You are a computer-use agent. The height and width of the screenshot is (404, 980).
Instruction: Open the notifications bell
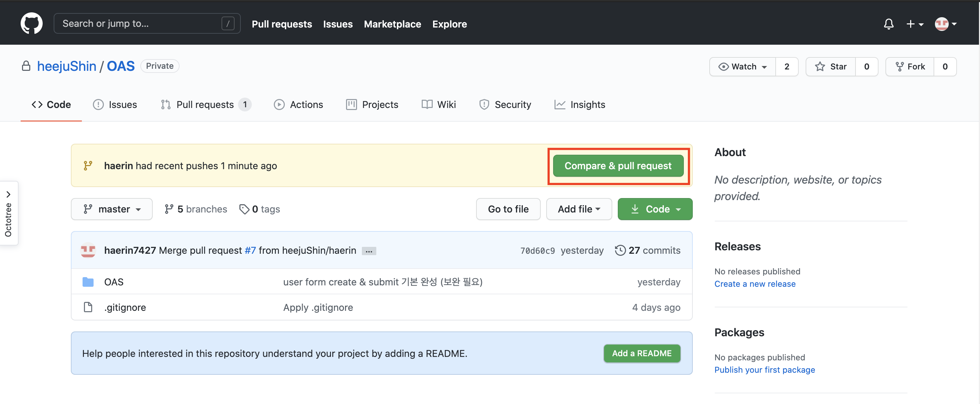(888, 24)
